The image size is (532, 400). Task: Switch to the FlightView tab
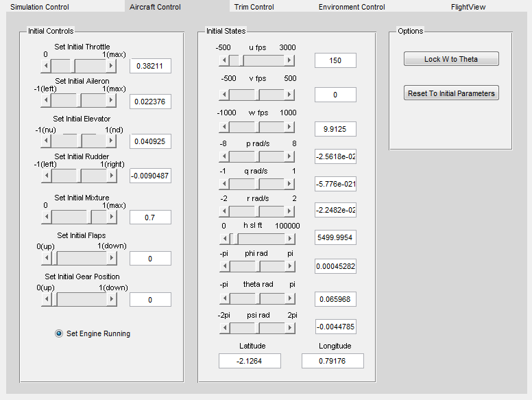468,7
